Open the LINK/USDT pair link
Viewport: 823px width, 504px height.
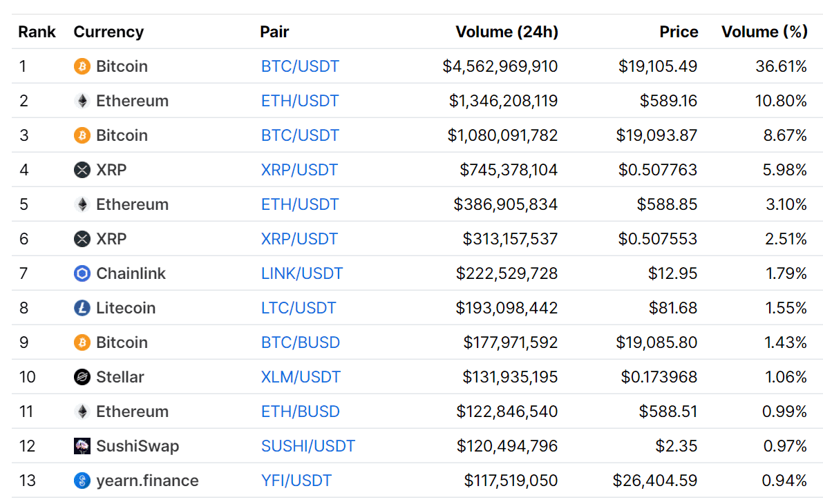pyautogui.click(x=302, y=273)
